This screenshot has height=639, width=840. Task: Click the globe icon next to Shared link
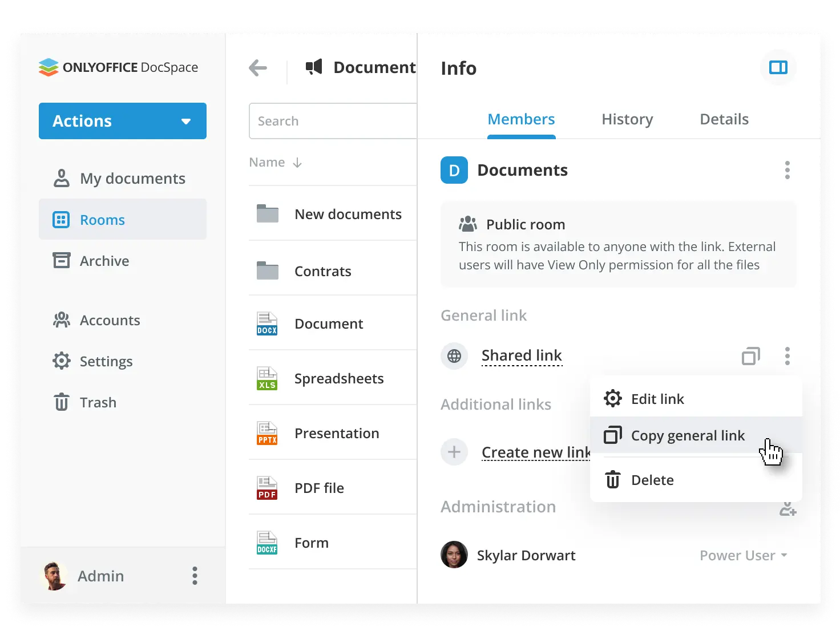454,356
